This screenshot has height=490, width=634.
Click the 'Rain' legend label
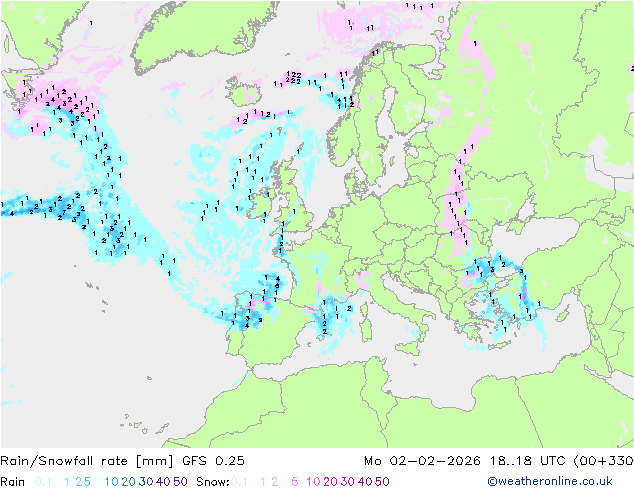(13, 482)
